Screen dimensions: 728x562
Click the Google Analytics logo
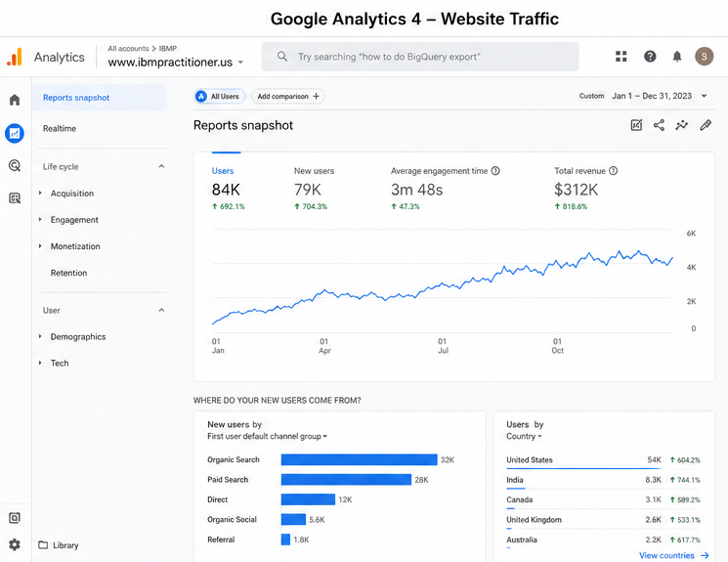pos(15,57)
